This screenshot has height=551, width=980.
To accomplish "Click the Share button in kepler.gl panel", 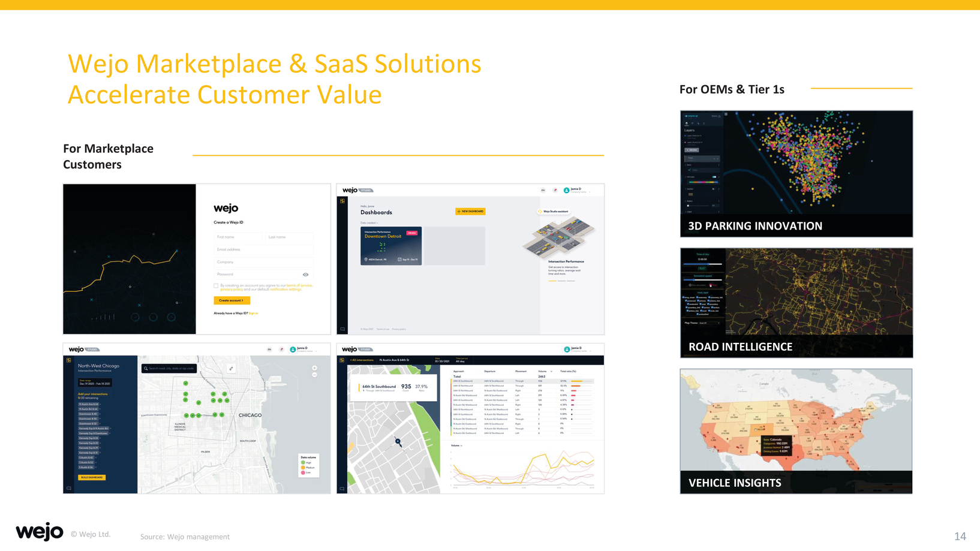I will click(x=716, y=116).
